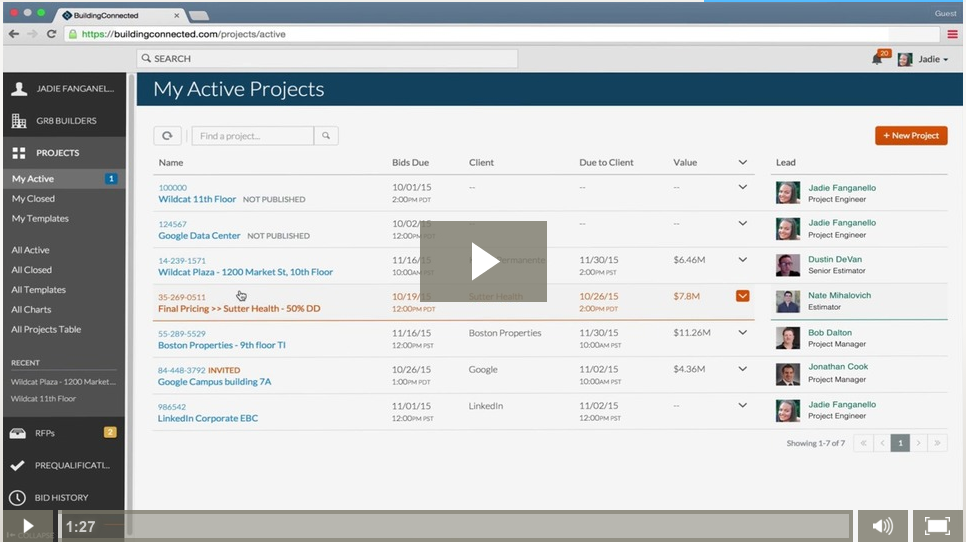966x542 pixels.
Task: Expand the Boston Properties row chevron
Action: pyautogui.click(x=742, y=333)
